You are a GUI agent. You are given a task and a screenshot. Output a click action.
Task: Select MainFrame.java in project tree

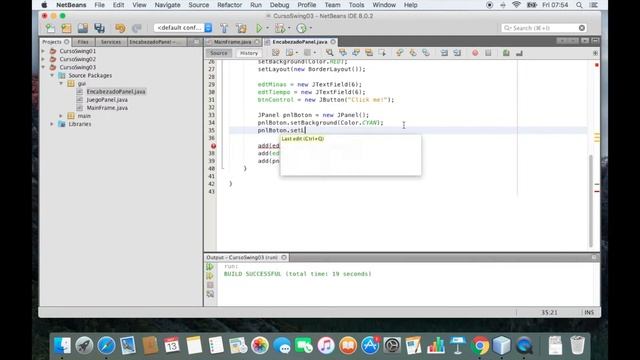pos(107,108)
